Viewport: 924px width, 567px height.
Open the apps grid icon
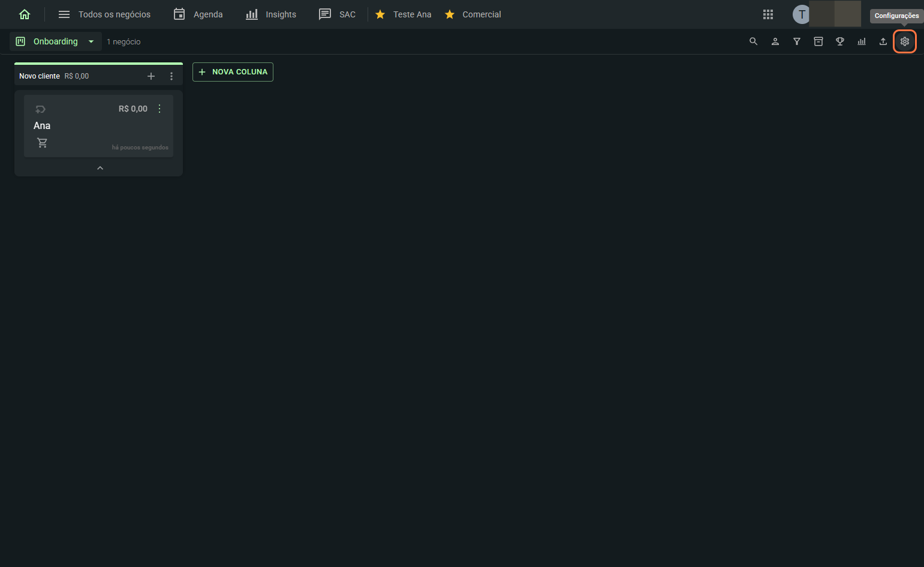[x=768, y=14]
